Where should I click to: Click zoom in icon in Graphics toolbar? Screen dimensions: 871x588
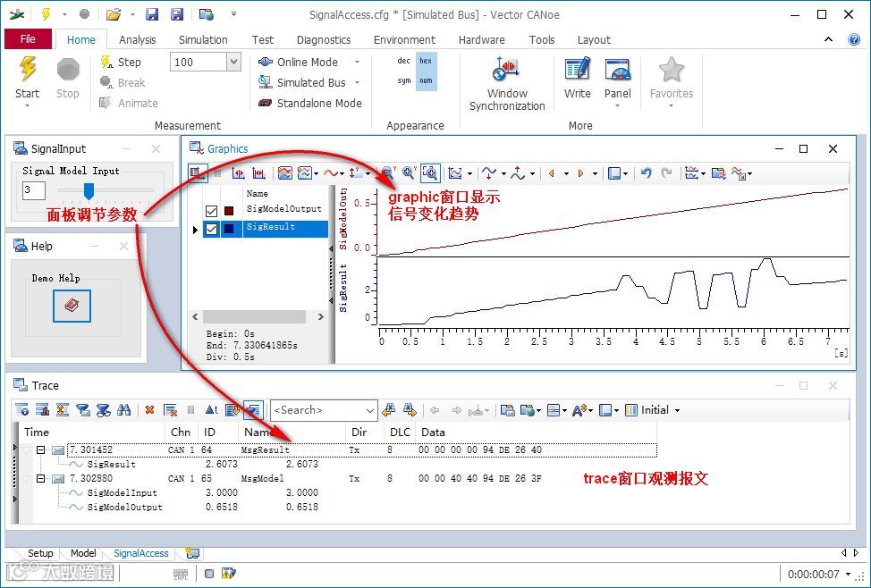[x=410, y=173]
